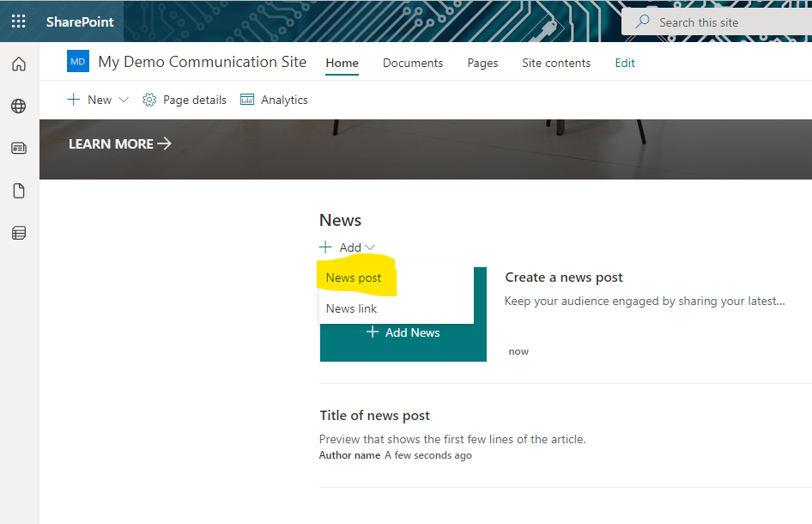Open Create a news post heading
Viewport: 812px width, 524px height.
click(564, 277)
